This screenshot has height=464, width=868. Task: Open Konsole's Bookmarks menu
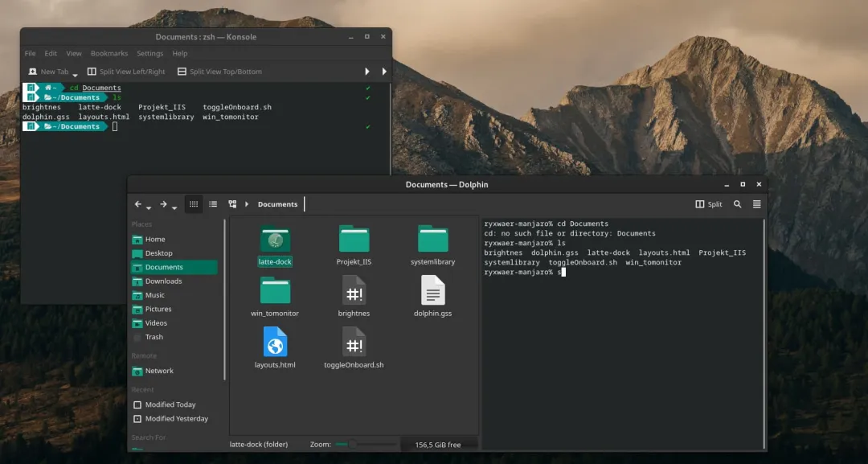coord(109,54)
